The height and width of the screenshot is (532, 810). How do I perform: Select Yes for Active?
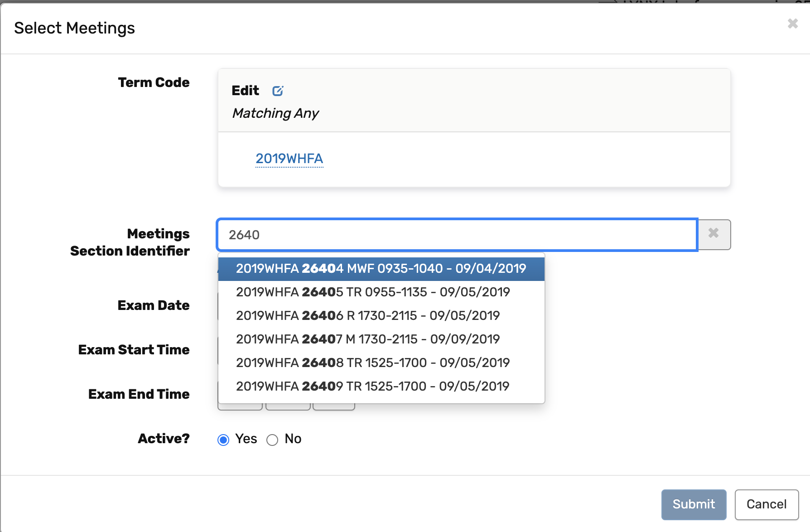(223, 440)
